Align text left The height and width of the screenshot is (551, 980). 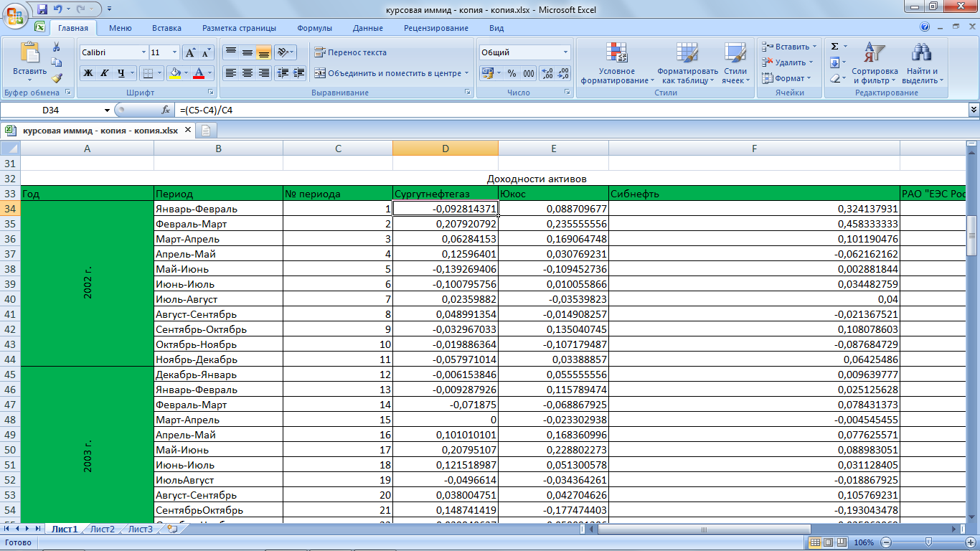click(x=230, y=72)
